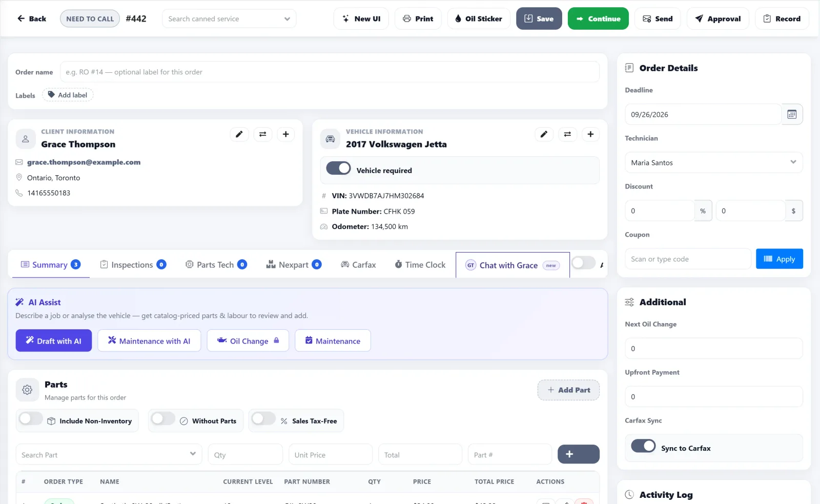Image resolution: width=820 pixels, height=504 pixels.
Task: Click the green Continue button
Action: [598, 18]
